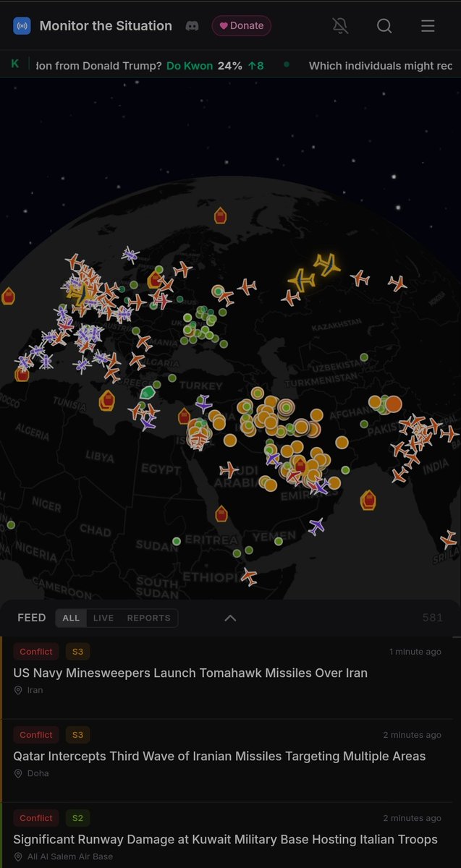Click the green vessel icon near Greece
Screen dimensions: 461x868
148,393
